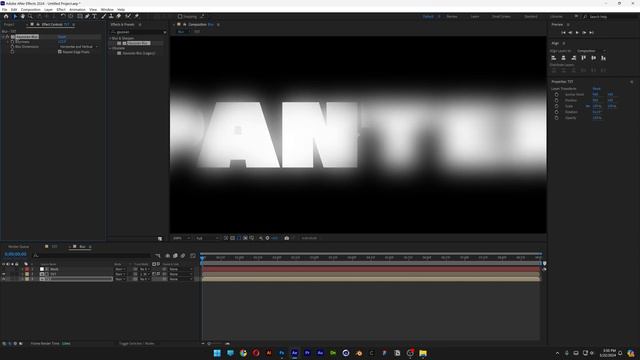Open the Animation menu
The height and width of the screenshot is (360, 640).
point(77,9)
